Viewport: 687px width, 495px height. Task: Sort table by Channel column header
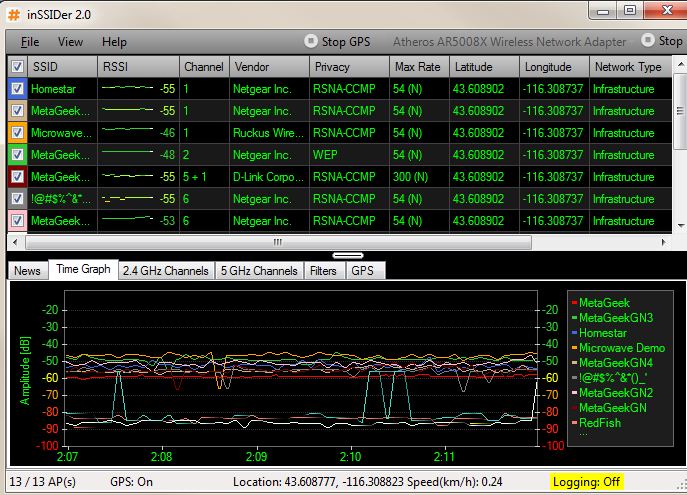tap(203, 67)
